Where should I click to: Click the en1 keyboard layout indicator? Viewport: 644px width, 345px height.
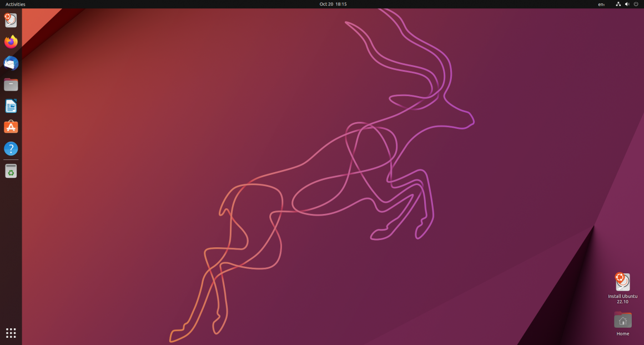pos(600,4)
